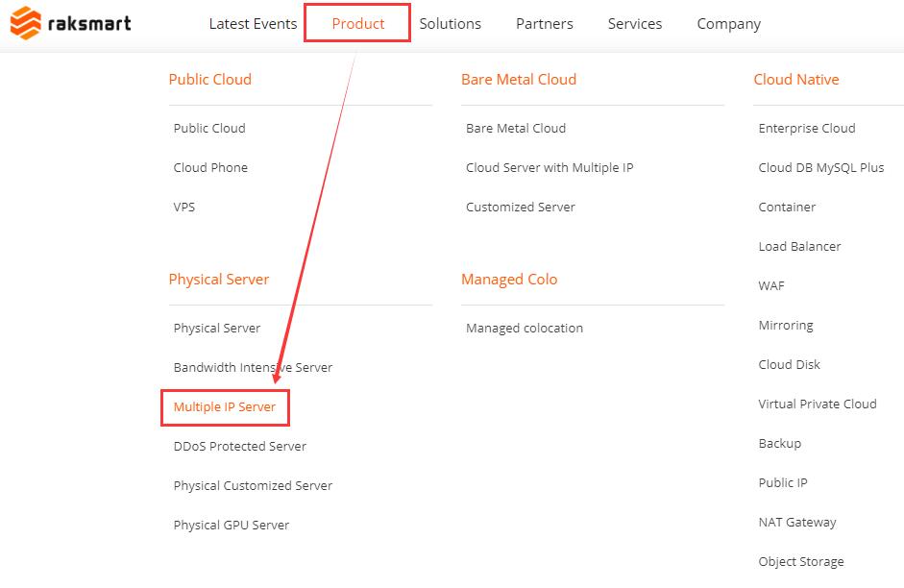Open the Latest Events menu
This screenshot has height=588, width=904.
pyautogui.click(x=253, y=24)
